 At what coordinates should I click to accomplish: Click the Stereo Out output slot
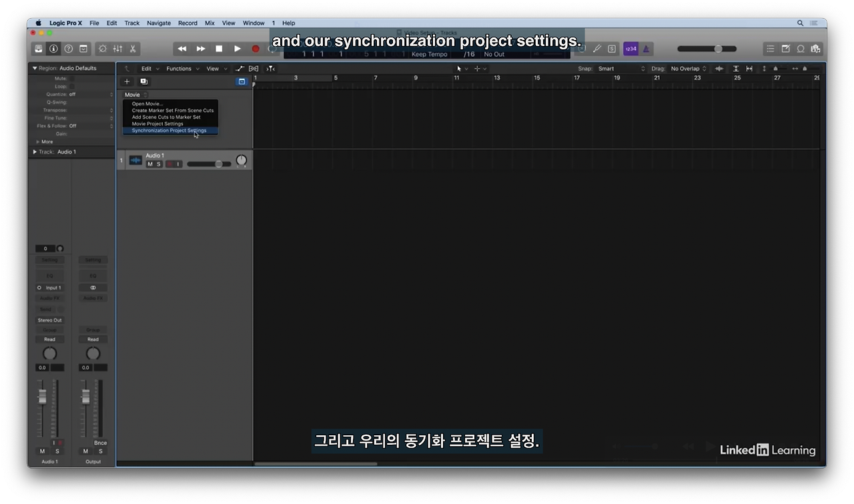coord(49,320)
